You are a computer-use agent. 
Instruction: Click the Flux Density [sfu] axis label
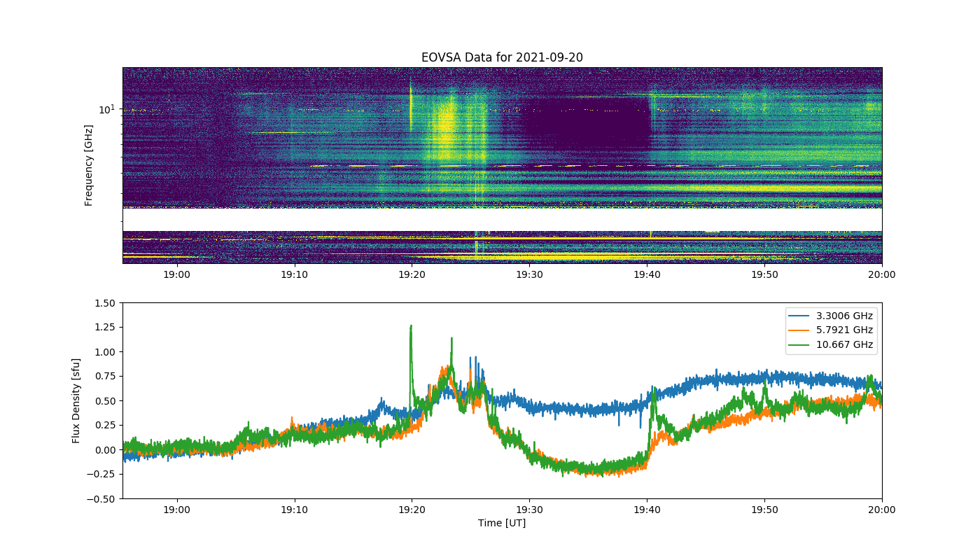(x=76, y=400)
